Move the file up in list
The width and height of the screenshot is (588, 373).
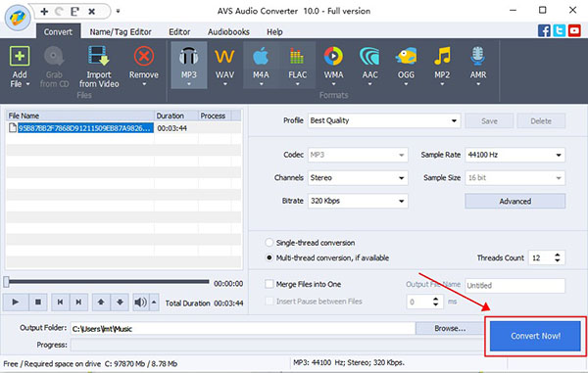(x=101, y=302)
